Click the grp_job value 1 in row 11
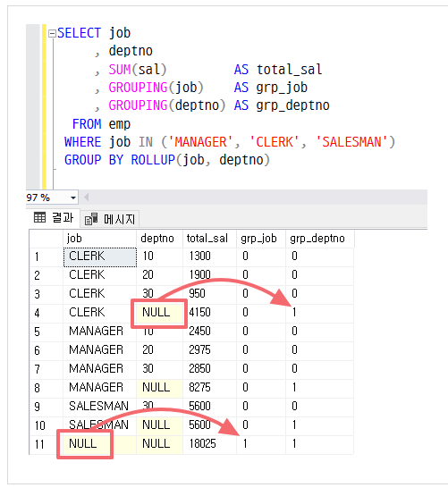This screenshot has width=448, height=496. click(261, 444)
